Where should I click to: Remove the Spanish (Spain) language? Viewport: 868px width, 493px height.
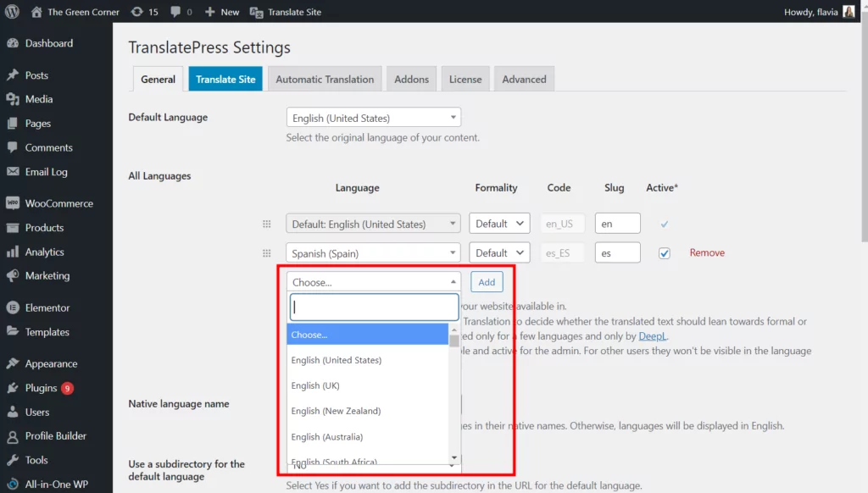707,253
